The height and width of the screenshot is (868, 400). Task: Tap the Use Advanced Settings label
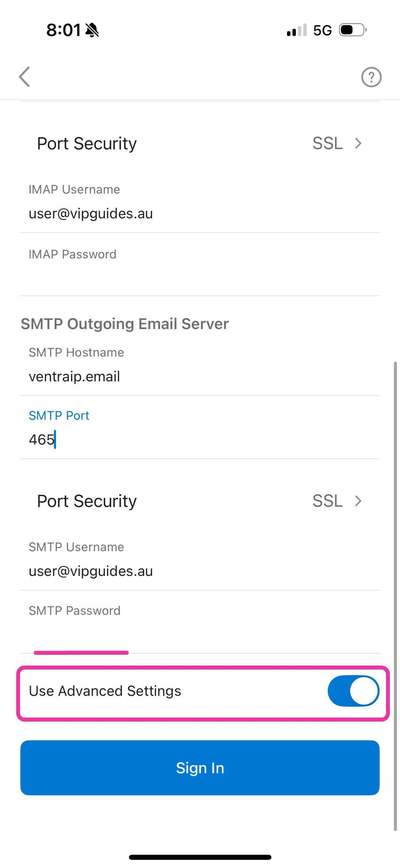[105, 691]
